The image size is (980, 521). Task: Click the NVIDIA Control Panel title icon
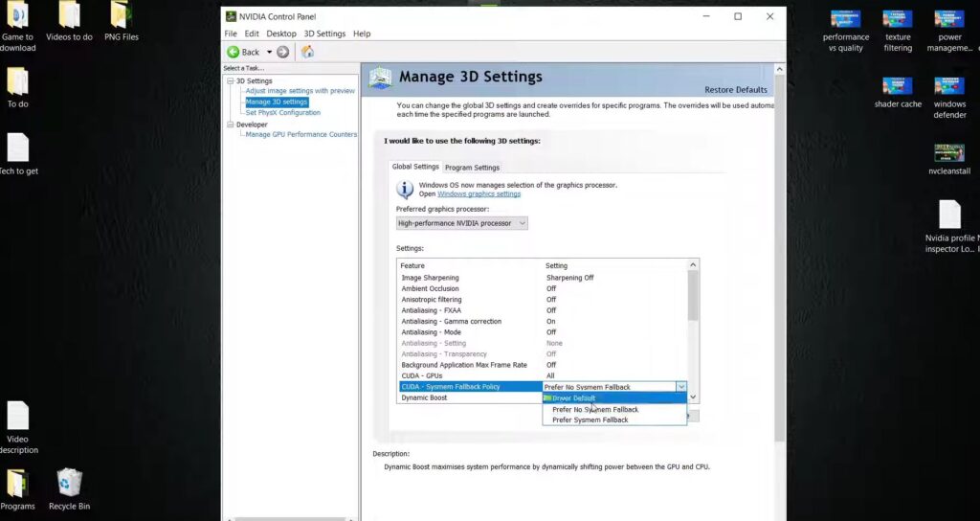click(232, 17)
